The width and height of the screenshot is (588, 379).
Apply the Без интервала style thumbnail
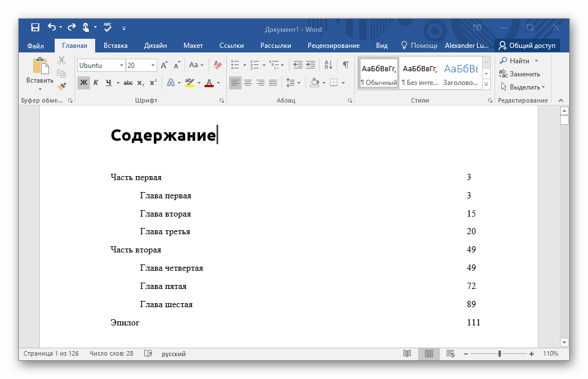pos(419,74)
